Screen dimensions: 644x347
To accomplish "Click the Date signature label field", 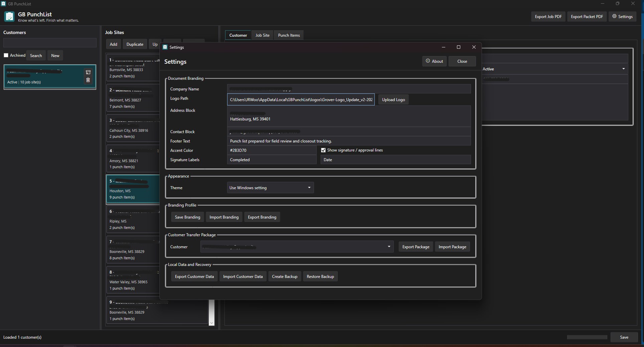I will 395,160.
